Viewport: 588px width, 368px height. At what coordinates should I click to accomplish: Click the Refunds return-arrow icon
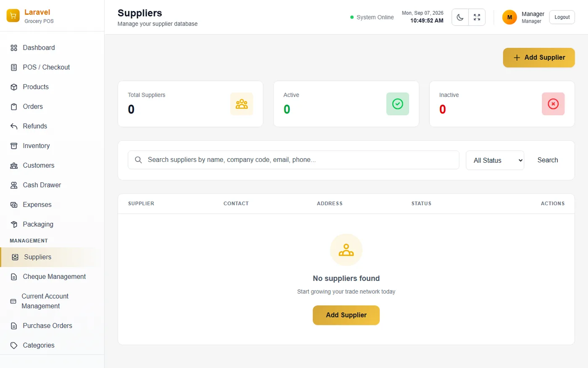(14, 126)
